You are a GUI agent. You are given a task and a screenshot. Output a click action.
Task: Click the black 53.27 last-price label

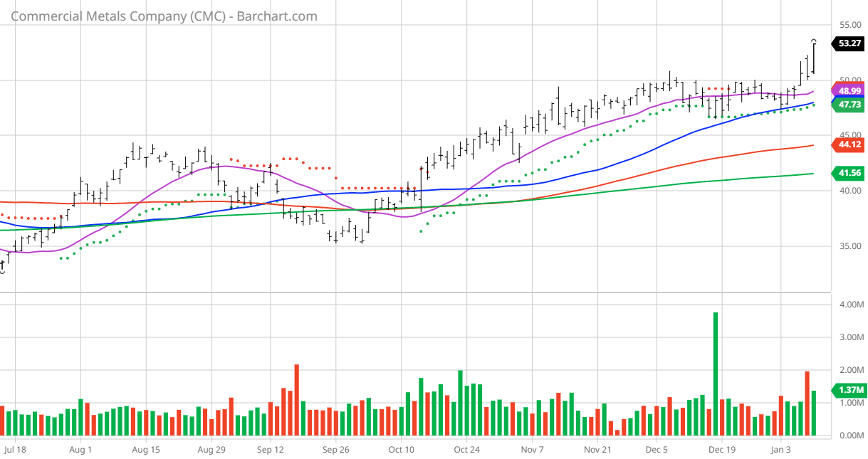[850, 43]
